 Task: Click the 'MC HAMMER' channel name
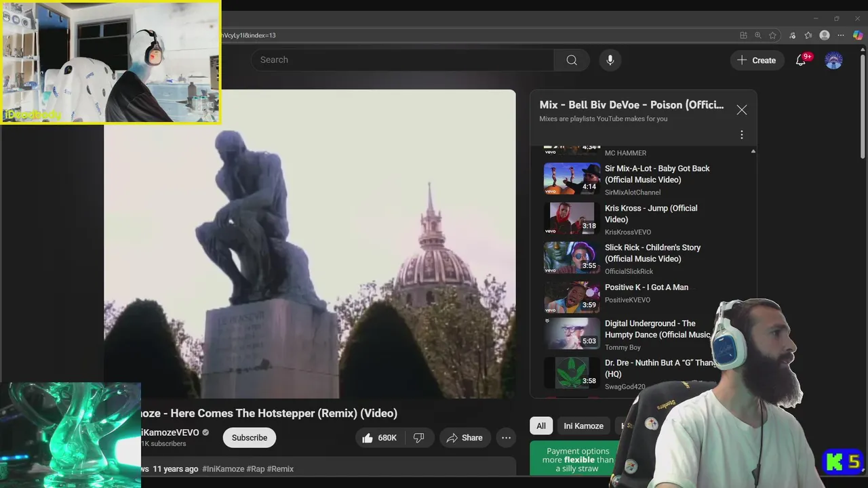pos(625,153)
